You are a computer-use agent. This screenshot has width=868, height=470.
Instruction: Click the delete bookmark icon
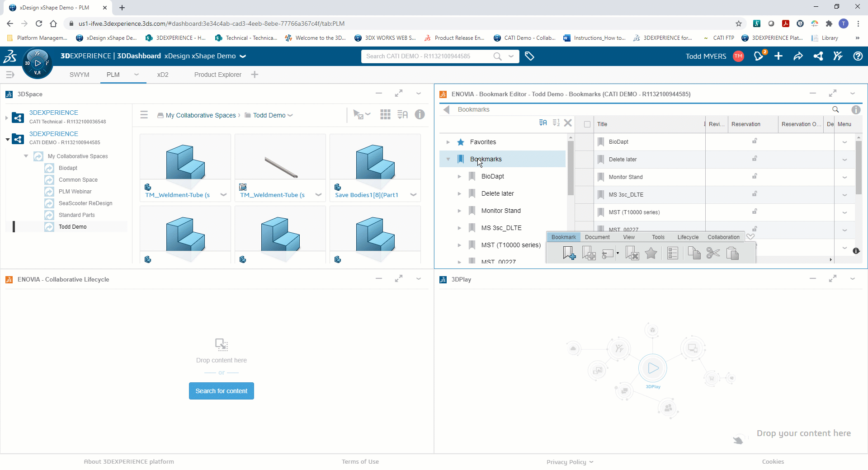632,253
